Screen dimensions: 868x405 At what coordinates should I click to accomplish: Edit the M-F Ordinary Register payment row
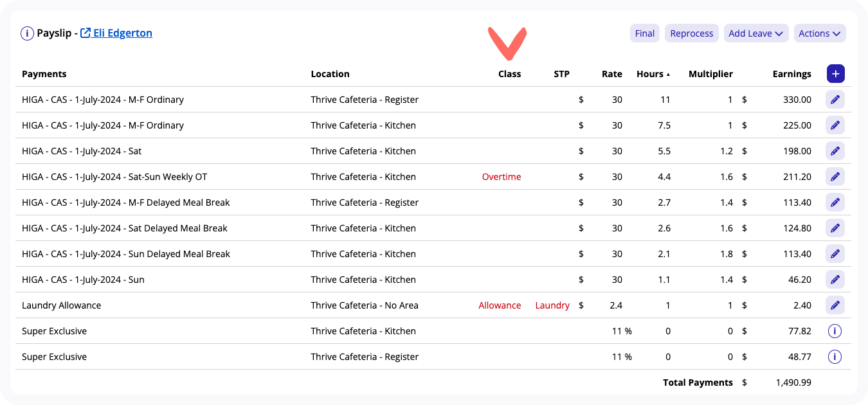click(835, 100)
